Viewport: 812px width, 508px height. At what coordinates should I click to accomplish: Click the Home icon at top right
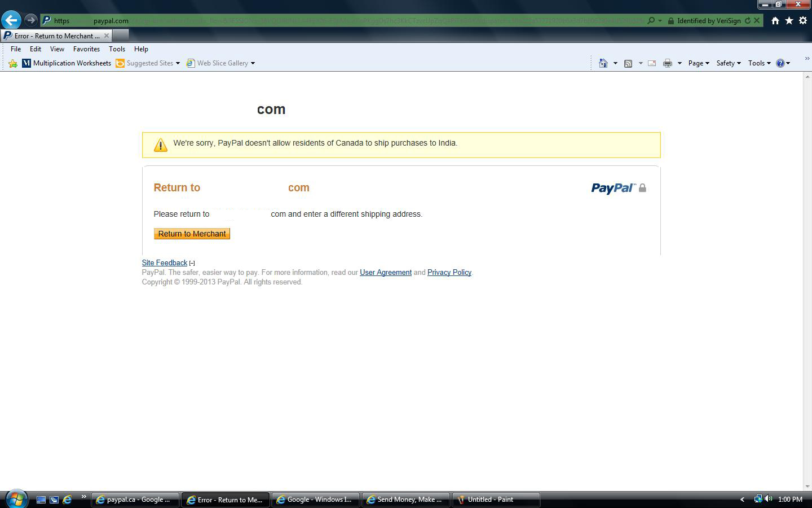[x=775, y=20]
